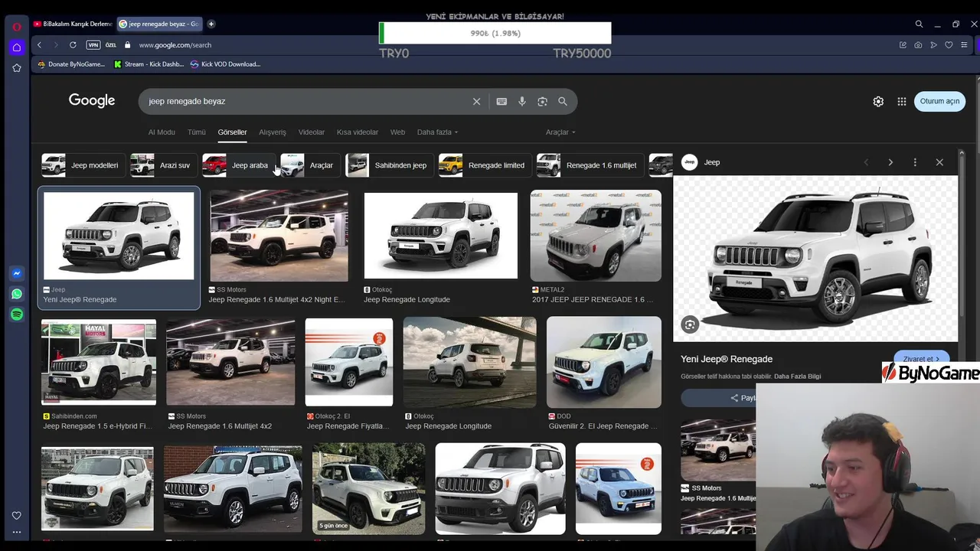
Task: Open preview panel three-dot menu
Action: pyautogui.click(x=915, y=162)
